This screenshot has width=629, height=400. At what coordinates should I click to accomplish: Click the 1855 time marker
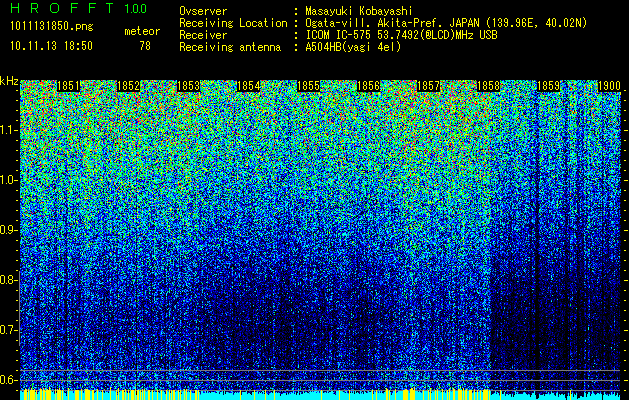(x=309, y=86)
